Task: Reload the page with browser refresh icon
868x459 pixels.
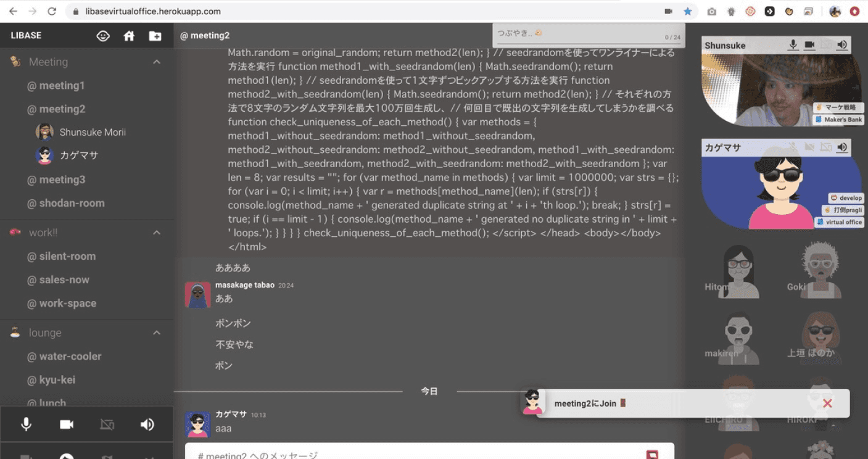Action: [x=52, y=11]
